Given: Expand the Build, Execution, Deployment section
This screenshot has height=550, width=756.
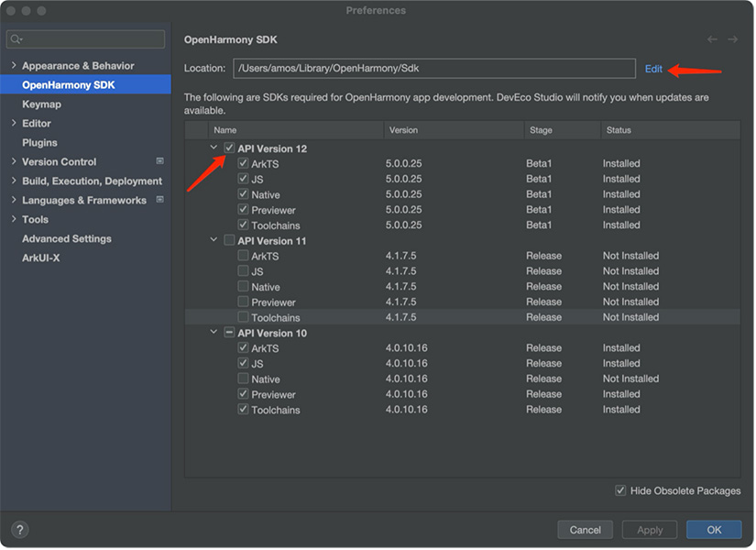Looking at the screenshot, I should click(13, 181).
